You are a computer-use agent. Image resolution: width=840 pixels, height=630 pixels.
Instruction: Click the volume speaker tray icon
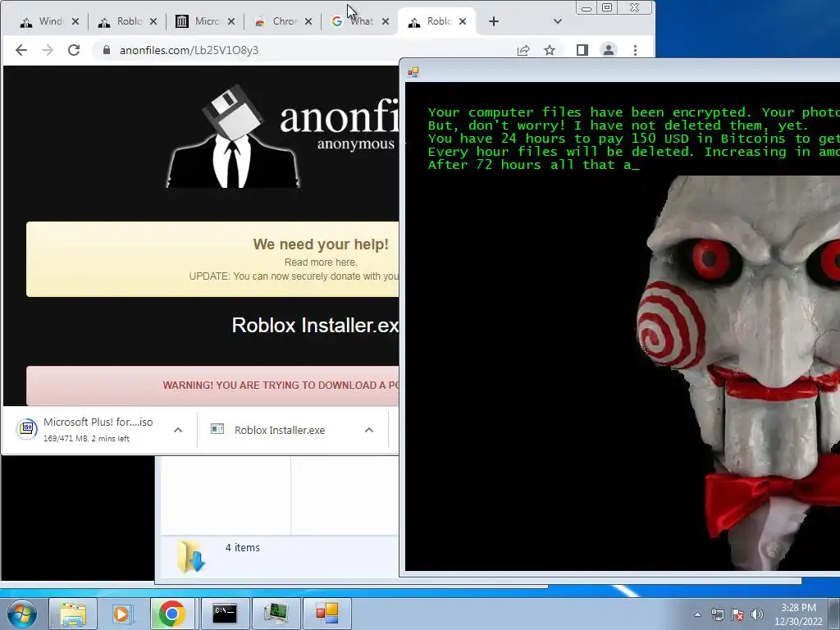[x=757, y=614]
